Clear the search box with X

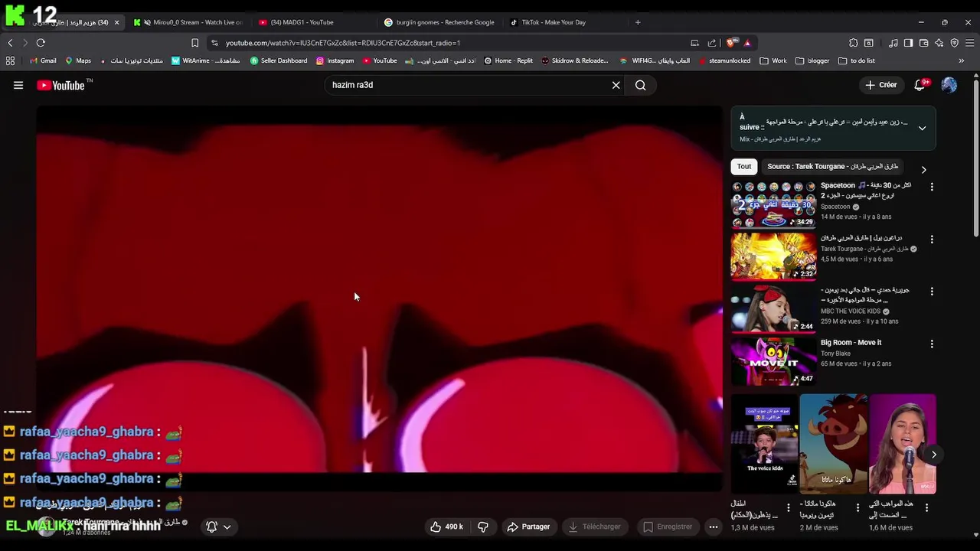(616, 85)
